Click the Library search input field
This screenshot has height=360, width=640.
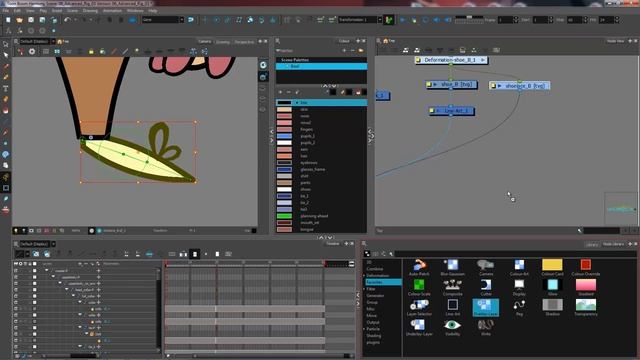[x=515, y=254]
